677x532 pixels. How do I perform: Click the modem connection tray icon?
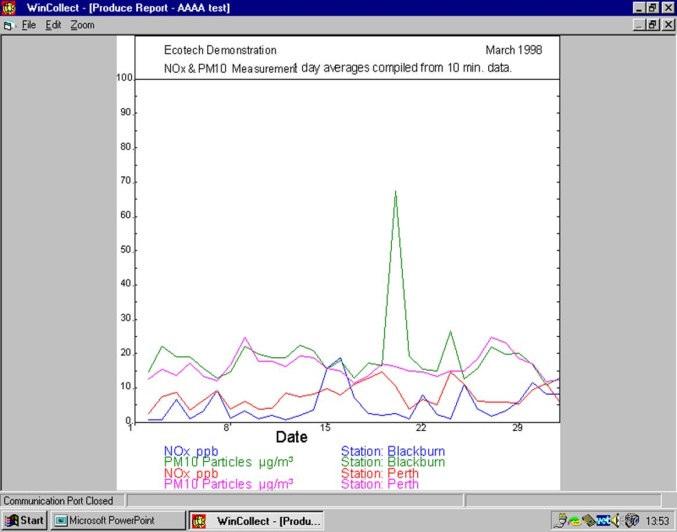click(562, 520)
